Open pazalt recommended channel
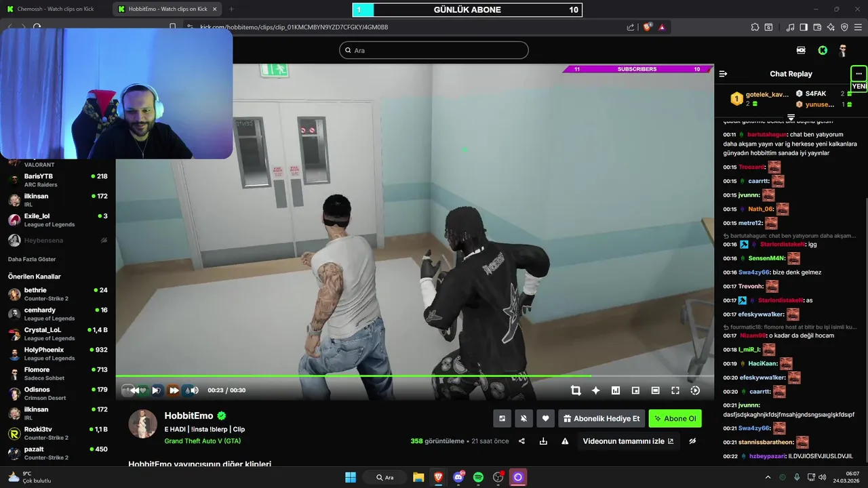The image size is (868, 488). coord(58,453)
